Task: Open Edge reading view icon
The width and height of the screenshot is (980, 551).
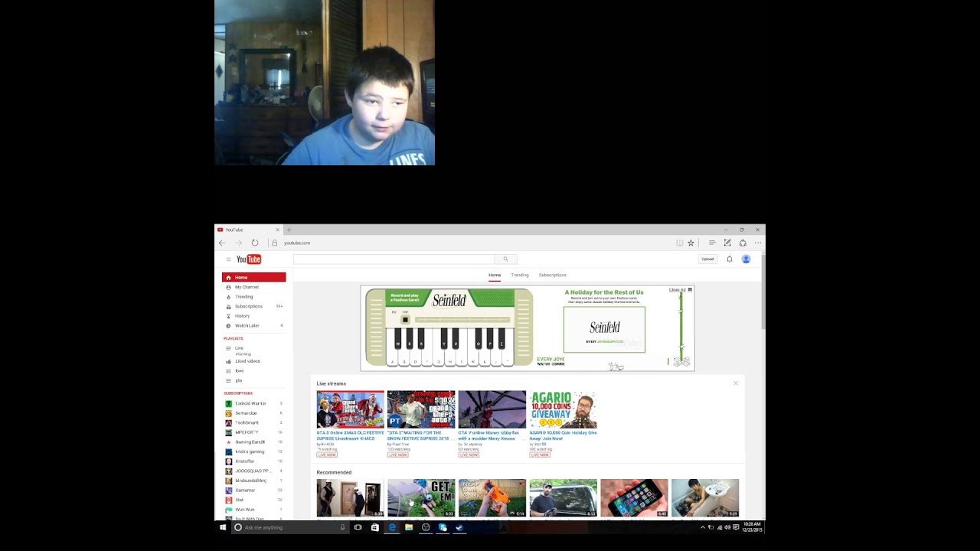Action: (679, 243)
